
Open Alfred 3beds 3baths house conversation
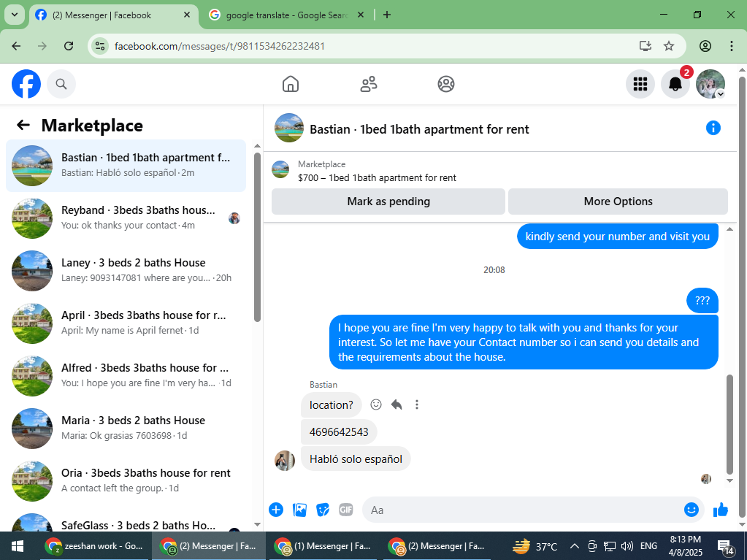pos(126,376)
